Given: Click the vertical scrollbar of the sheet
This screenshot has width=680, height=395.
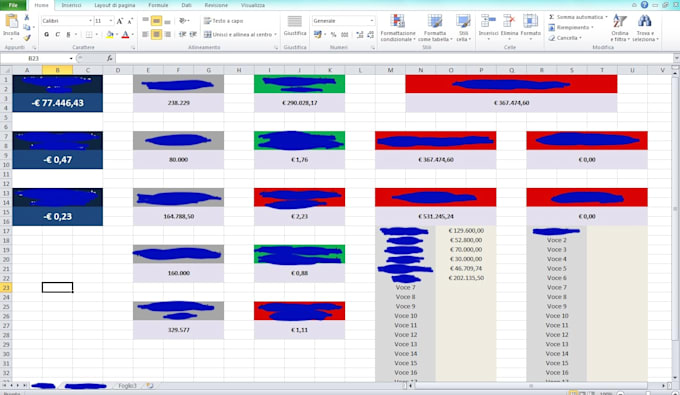Looking at the screenshot, I should [675, 225].
